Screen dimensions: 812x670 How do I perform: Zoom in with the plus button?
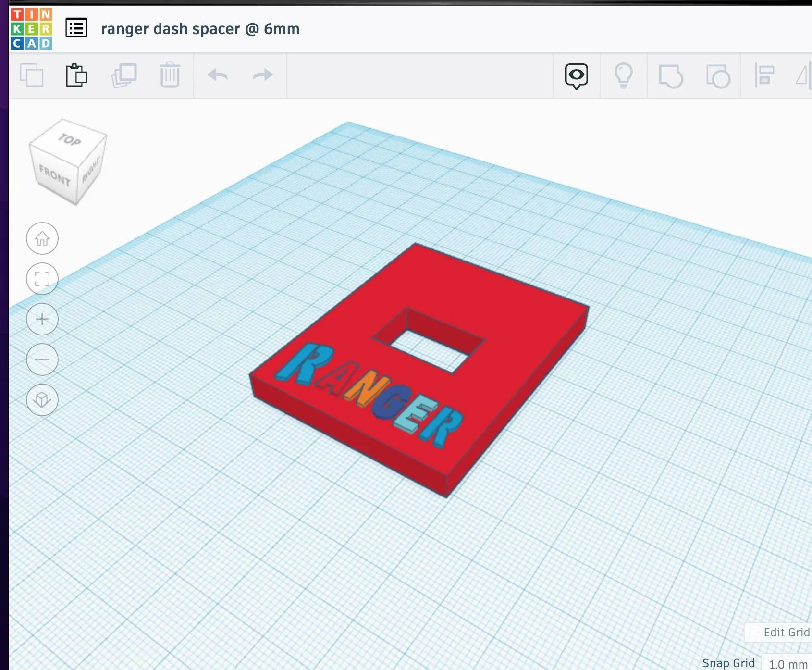pyautogui.click(x=42, y=319)
